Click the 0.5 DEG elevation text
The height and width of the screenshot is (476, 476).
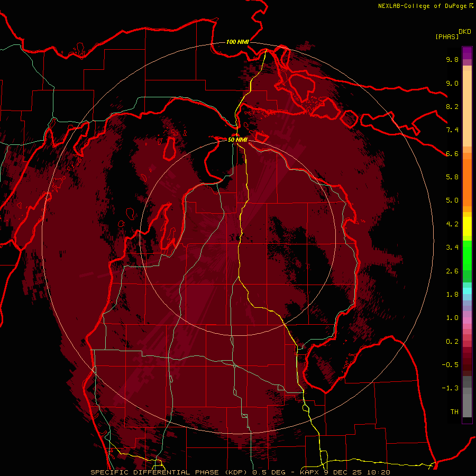pos(269,472)
